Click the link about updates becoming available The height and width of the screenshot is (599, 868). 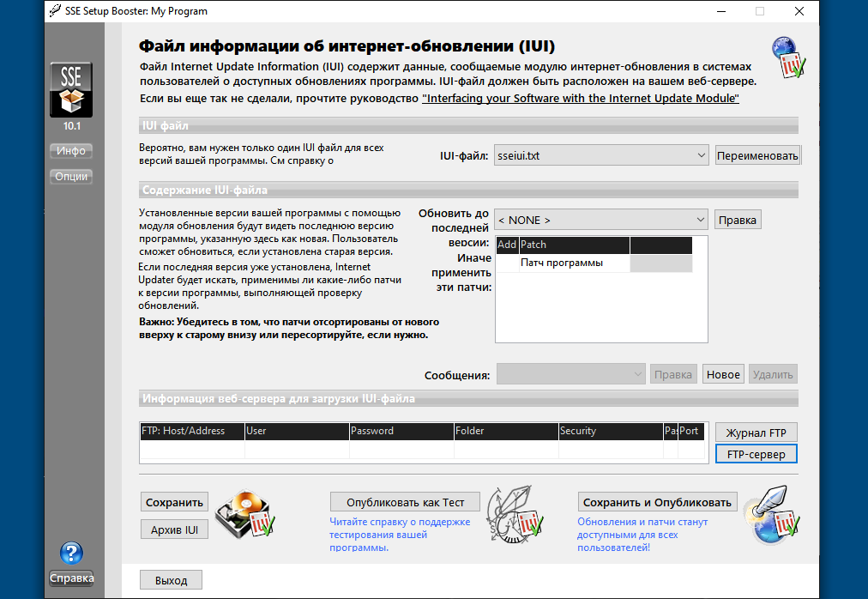642,535
